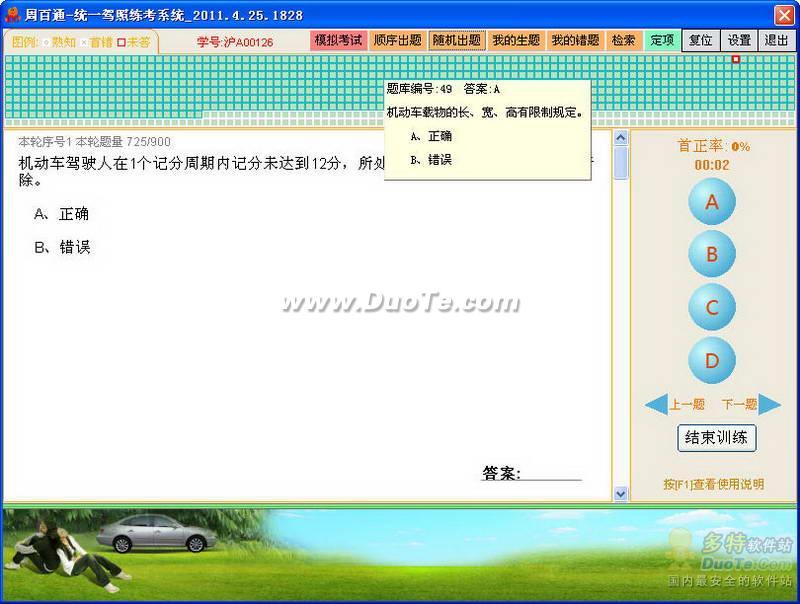Image resolution: width=800 pixels, height=604 pixels.
Task: Click the 定项 toolbar button
Action: point(662,40)
